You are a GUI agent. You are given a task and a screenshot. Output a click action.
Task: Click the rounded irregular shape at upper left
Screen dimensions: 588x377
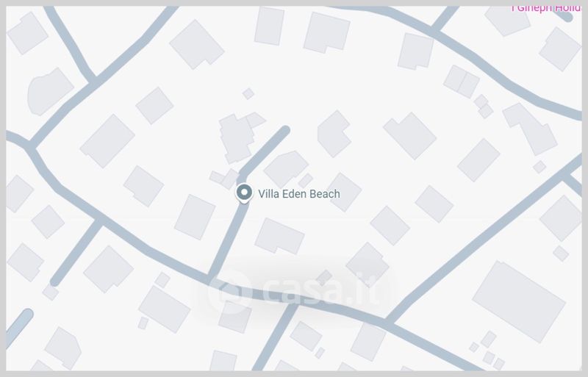pos(50,92)
